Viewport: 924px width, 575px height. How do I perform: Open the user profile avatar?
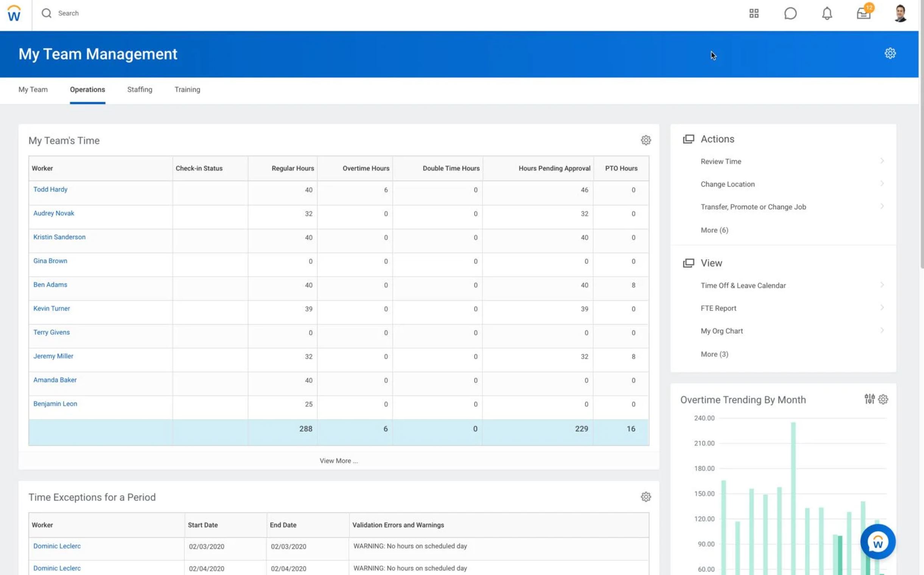click(x=900, y=13)
